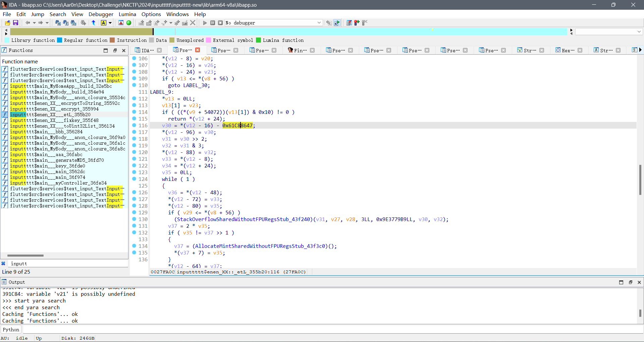
Task: Click the highlighted blue 'C' arrow toolbar icon
Action: [x=337, y=23]
